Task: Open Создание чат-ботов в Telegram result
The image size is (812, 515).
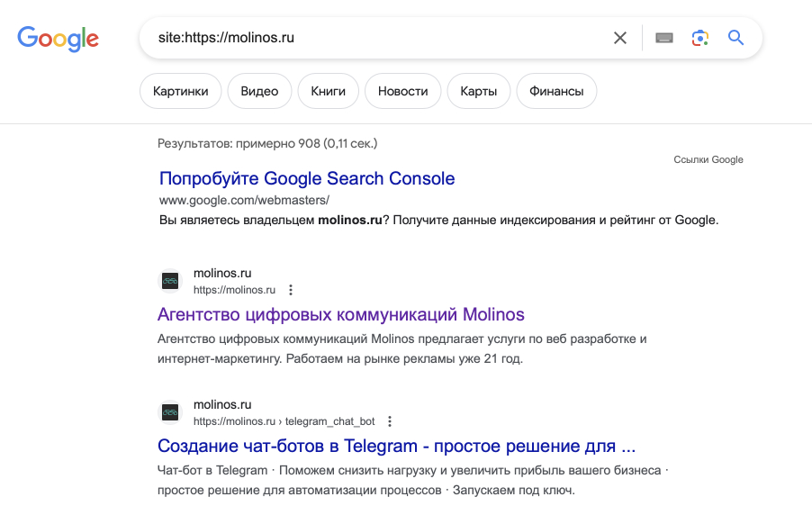Action: click(x=396, y=446)
